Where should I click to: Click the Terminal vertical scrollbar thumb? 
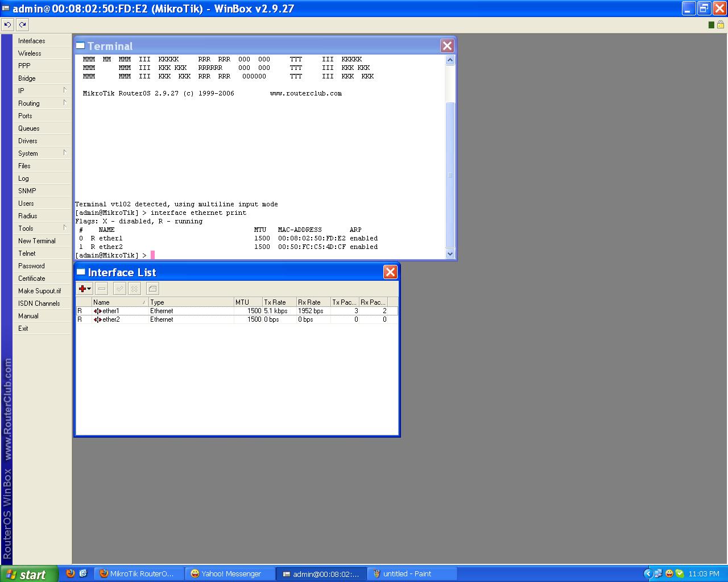450,175
